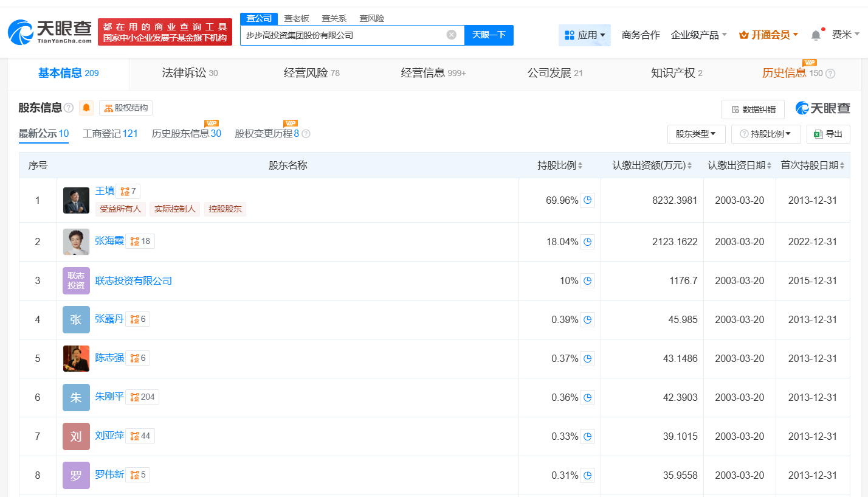This screenshot has height=497, width=868.
Task: Sort table by 持股比例 column
Action: tap(560, 165)
